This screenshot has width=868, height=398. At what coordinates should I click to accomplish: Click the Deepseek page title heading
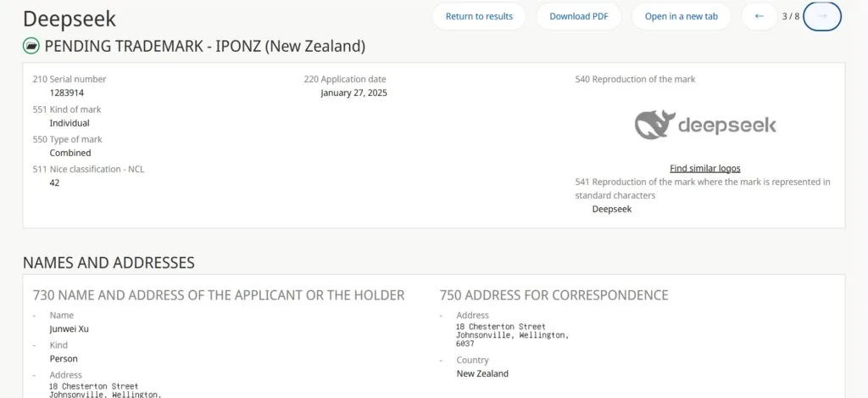[70, 19]
